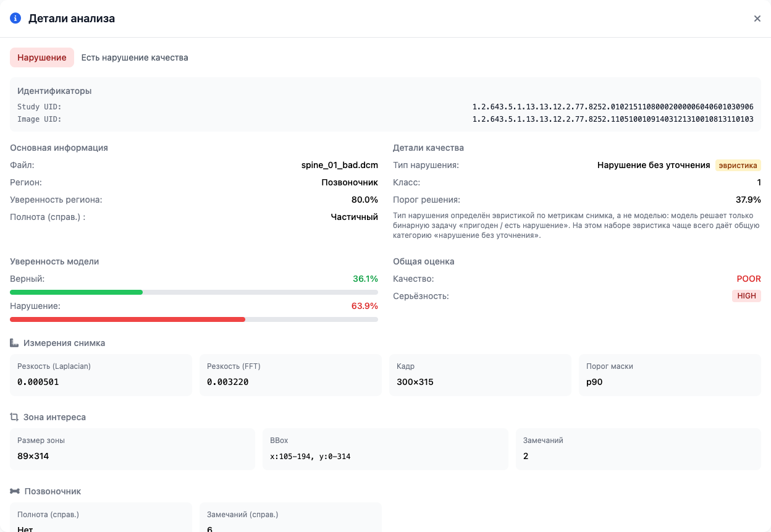Image resolution: width=771 pixels, height=532 pixels.
Task: Select the Image UID value text
Action: tap(613, 119)
